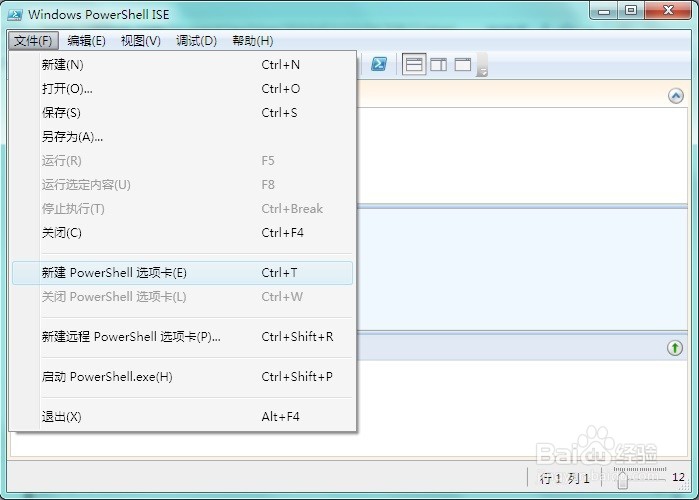699x500 pixels.
Task: Open the 视图(V) menu
Action: tap(141, 41)
